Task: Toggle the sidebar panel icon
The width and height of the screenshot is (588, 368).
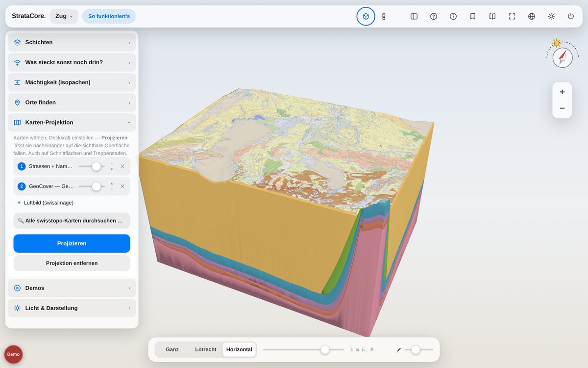Action: pos(414,16)
